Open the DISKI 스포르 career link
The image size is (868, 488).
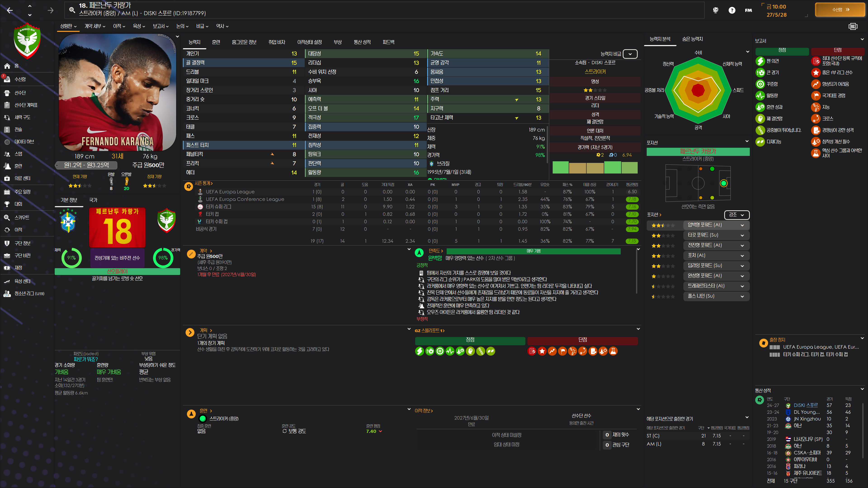pyautogui.click(x=805, y=405)
